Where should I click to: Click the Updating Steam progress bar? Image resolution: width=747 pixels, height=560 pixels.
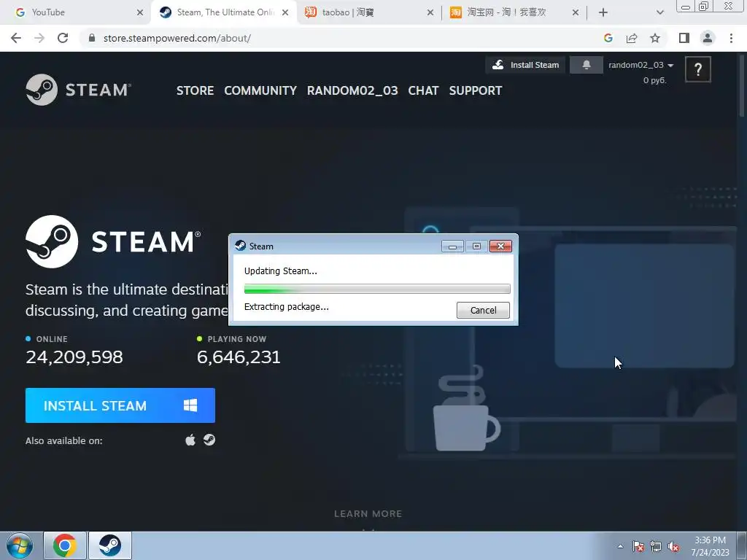(377, 289)
